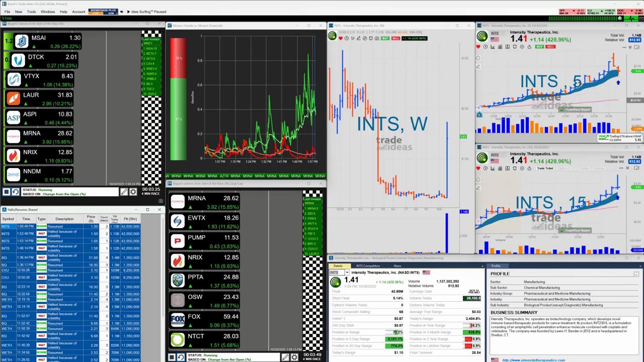644x362 pixels.
Task: Click BUY on the INTS weekly chart
Action: tap(385, 38)
